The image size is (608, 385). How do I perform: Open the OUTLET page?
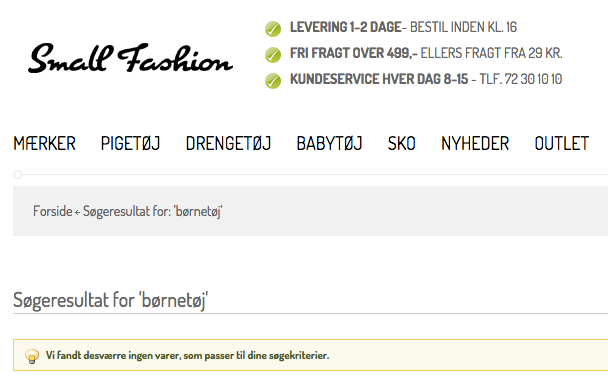562,144
